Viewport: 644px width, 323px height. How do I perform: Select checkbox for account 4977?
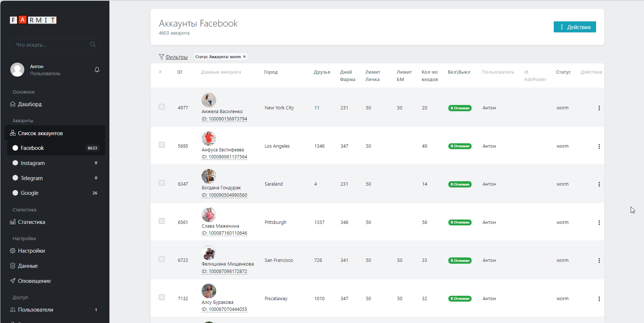[162, 107]
